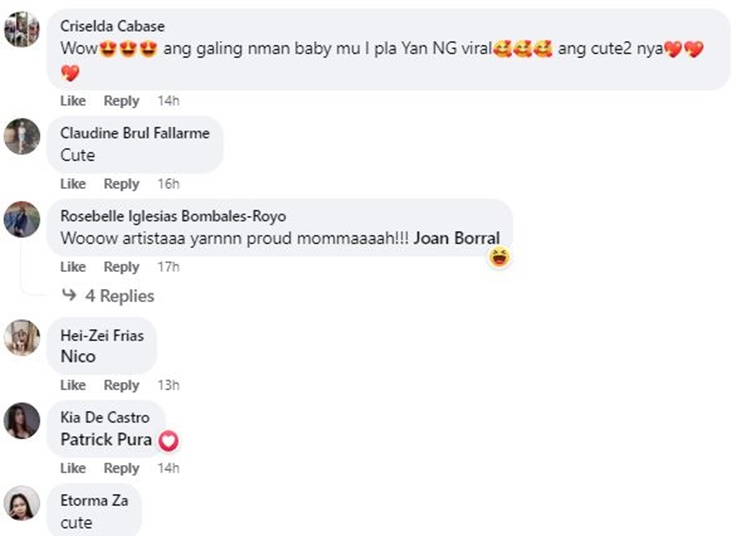
Task: Reply to Rosebelle's comment
Action: pyautogui.click(x=121, y=267)
